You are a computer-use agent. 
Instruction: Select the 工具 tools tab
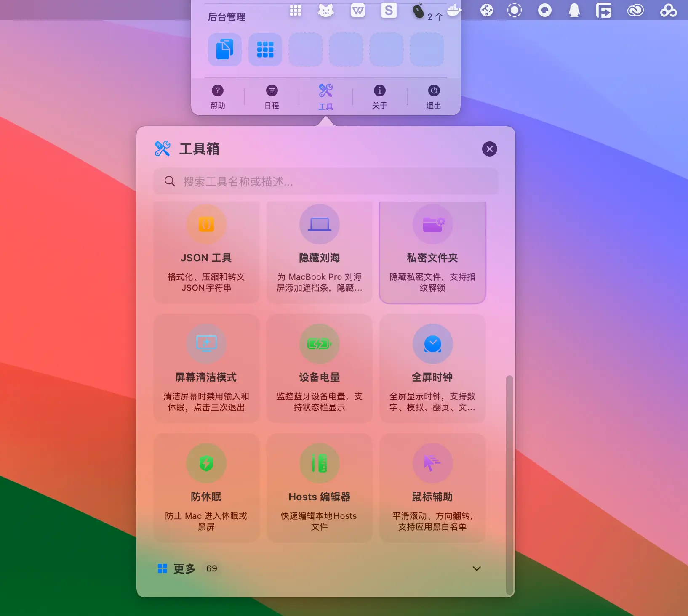click(x=326, y=97)
